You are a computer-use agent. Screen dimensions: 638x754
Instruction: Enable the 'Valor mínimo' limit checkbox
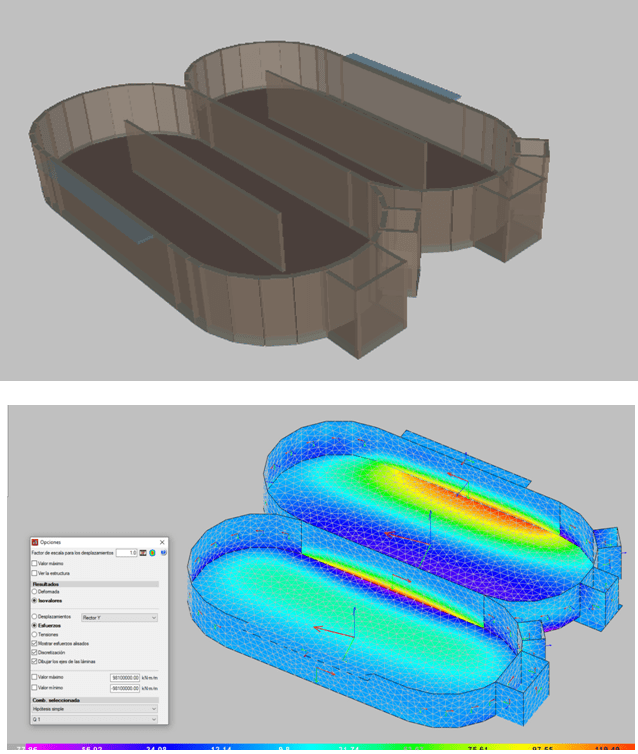point(34,688)
